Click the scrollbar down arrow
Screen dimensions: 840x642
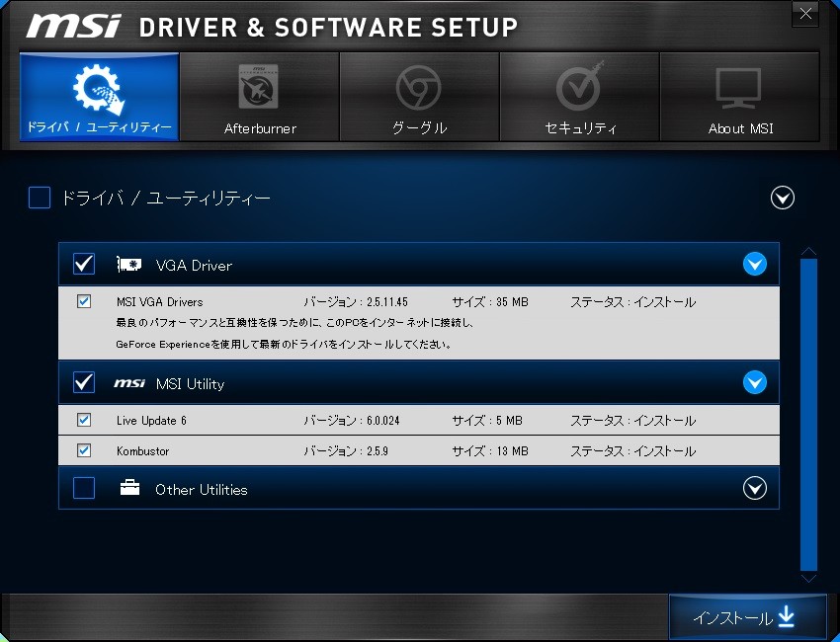808,578
